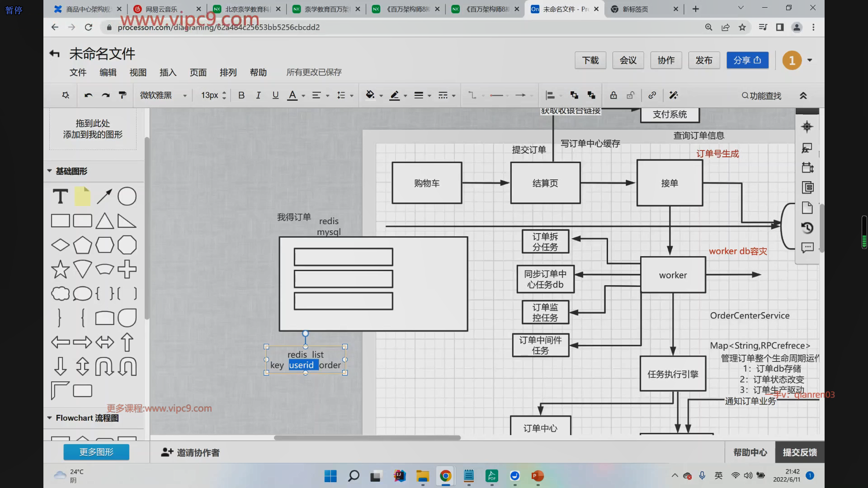Screen dimensions: 868x488
Task: Open the 排列 menu
Action: tap(228, 72)
